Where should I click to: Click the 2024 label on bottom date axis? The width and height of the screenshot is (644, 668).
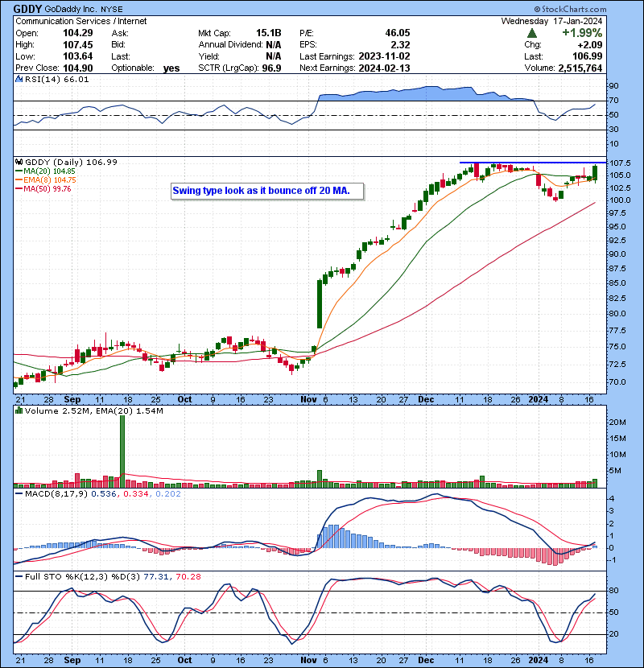[538, 660]
